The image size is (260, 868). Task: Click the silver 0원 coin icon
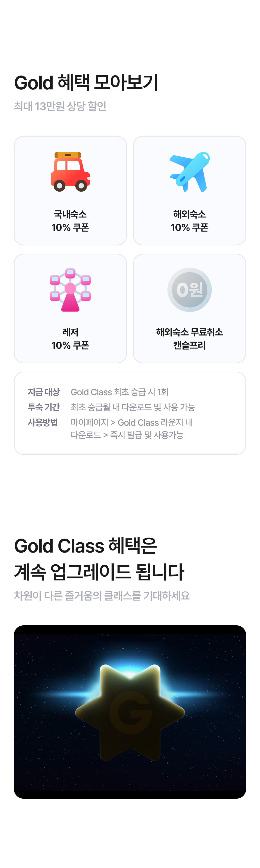[x=190, y=289]
